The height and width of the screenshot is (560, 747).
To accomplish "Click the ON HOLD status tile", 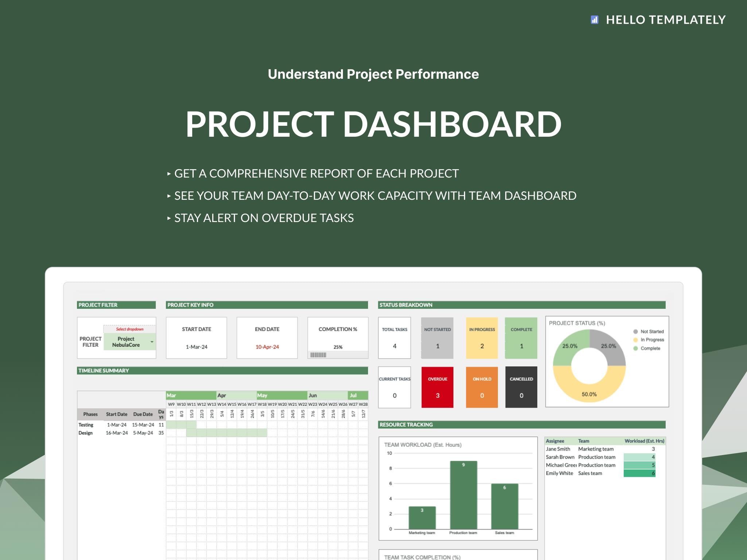I will pos(482,387).
